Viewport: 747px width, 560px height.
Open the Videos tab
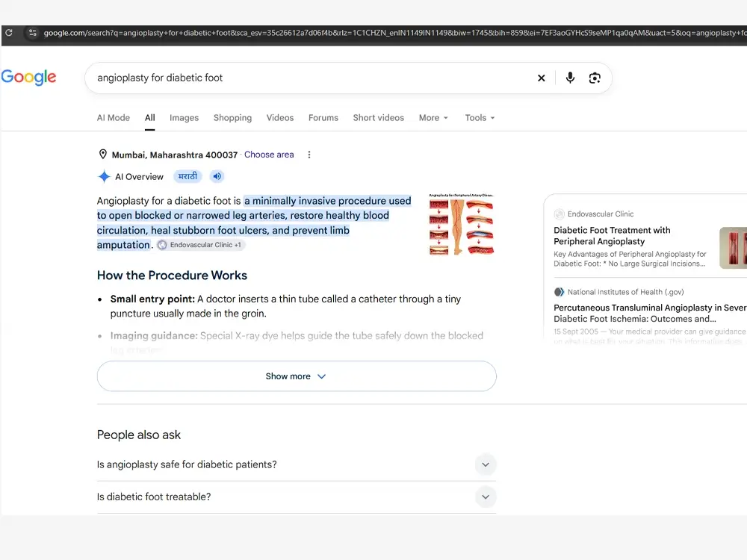click(x=280, y=118)
